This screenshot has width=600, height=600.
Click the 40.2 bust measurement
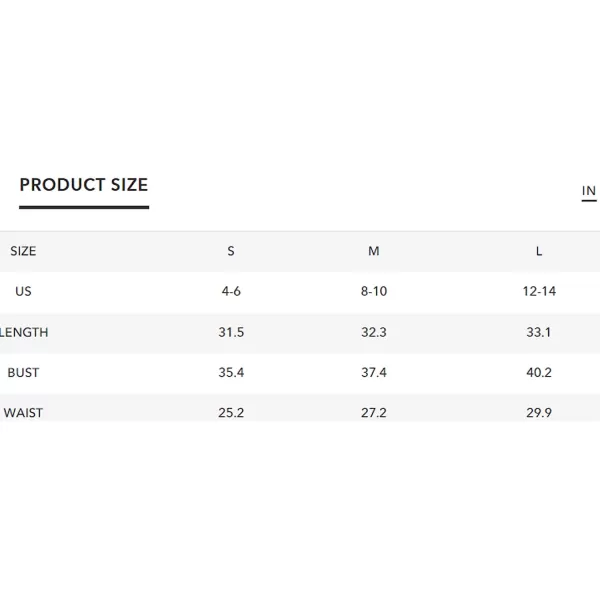(539, 373)
